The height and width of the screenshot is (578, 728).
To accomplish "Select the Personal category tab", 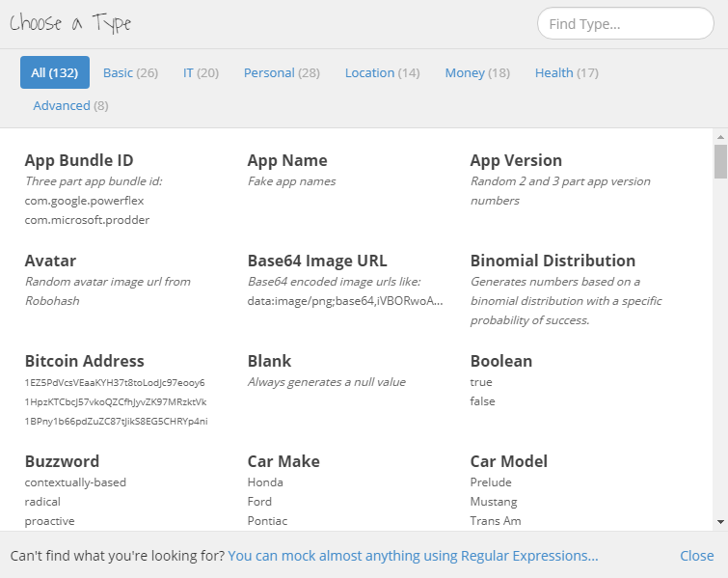I will (x=282, y=73).
